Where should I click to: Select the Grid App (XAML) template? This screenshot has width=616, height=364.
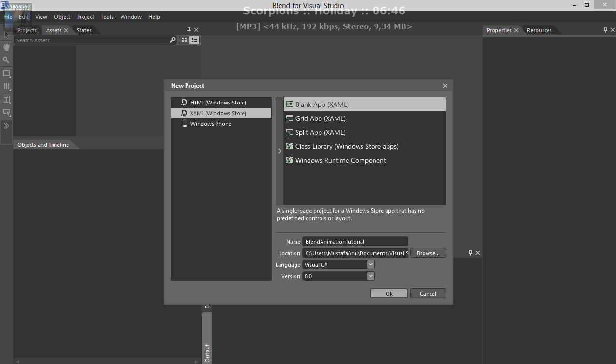pos(320,118)
